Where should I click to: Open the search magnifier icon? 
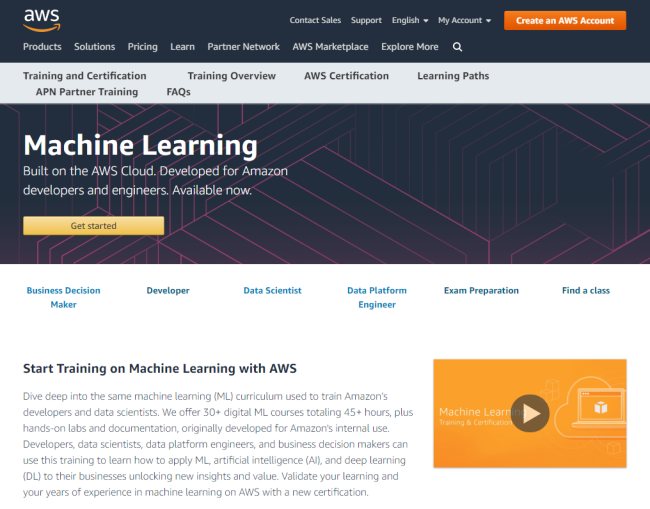pyautogui.click(x=457, y=47)
